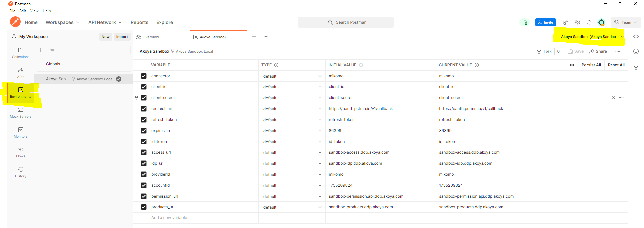Expand the Workspaces dropdown
This screenshot has height=228, width=644.
click(x=62, y=22)
